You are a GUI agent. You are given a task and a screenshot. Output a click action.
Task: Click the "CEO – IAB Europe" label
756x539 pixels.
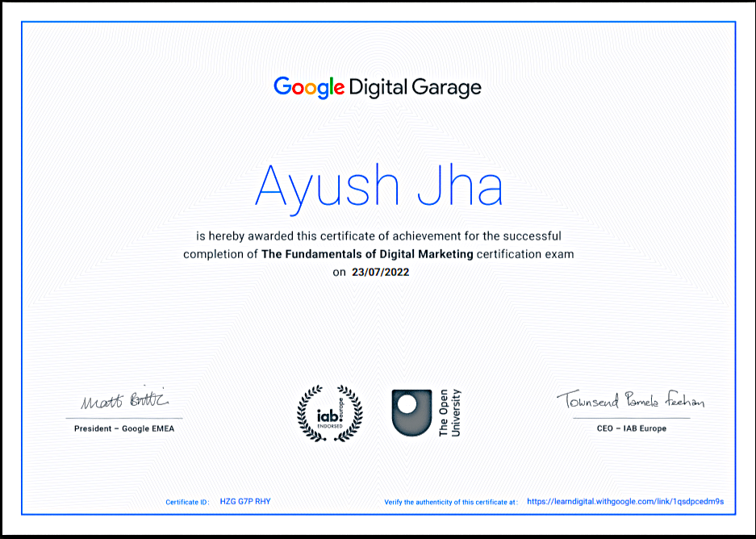click(x=631, y=428)
